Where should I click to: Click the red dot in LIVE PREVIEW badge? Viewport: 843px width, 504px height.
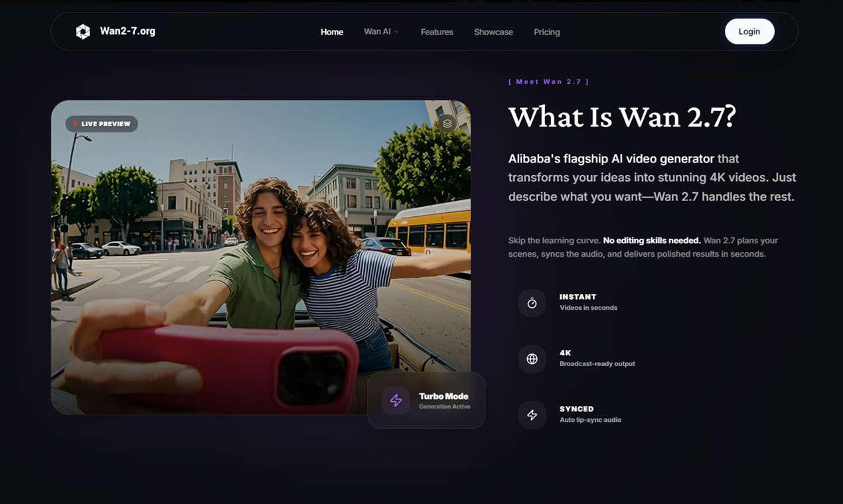[75, 124]
